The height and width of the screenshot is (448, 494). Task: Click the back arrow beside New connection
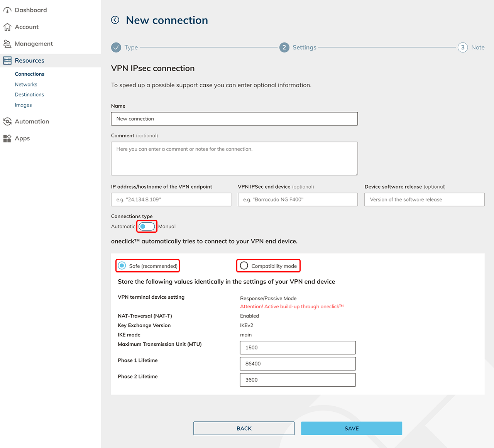pyautogui.click(x=115, y=20)
